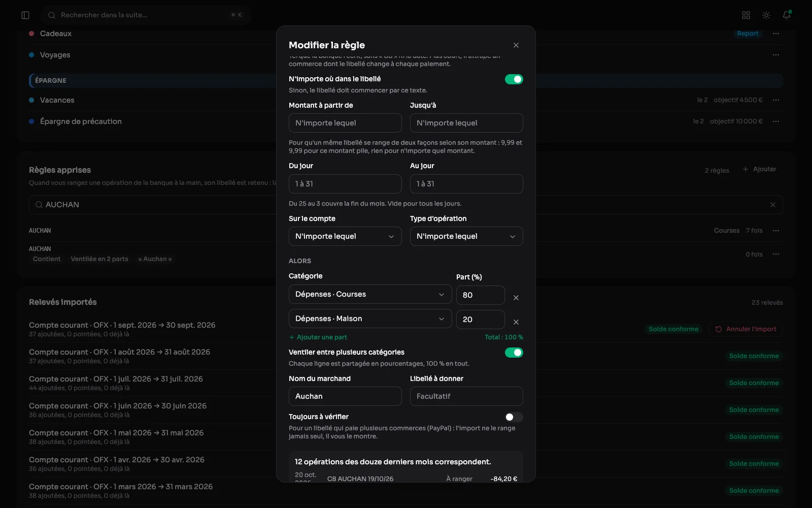Switch theme with the sun icon

[766, 15]
